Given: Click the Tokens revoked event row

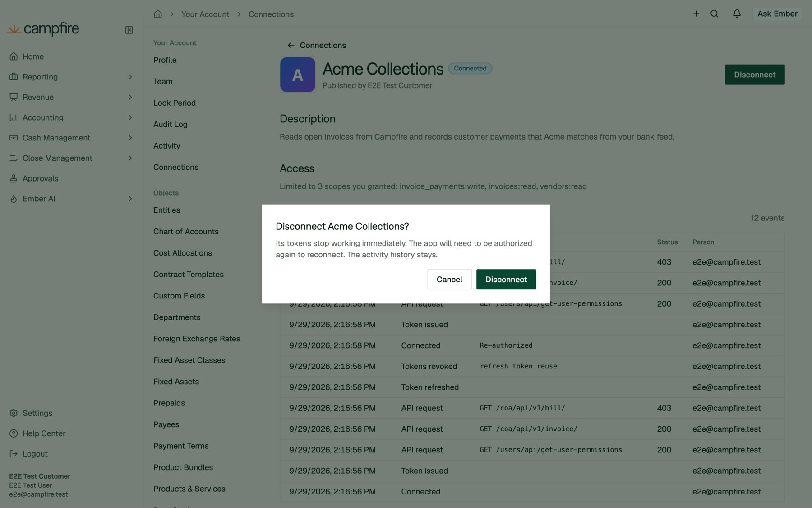Looking at the screenshot, I should point(532,366).
